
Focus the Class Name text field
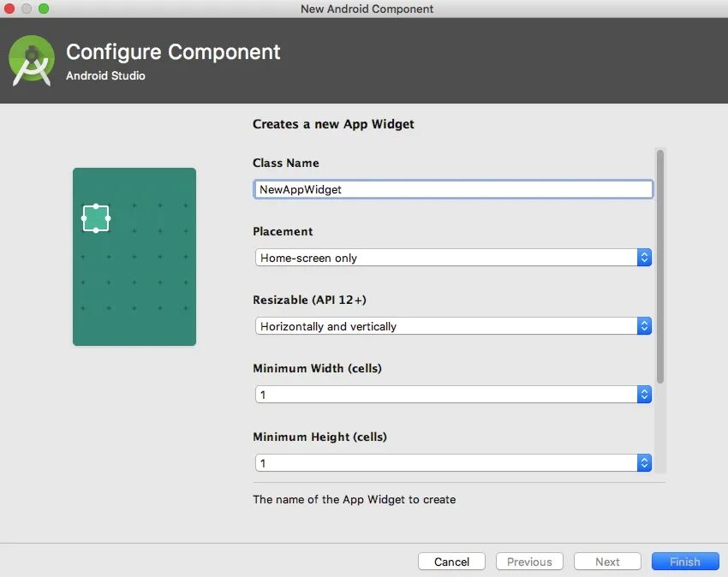coord(453,189)
